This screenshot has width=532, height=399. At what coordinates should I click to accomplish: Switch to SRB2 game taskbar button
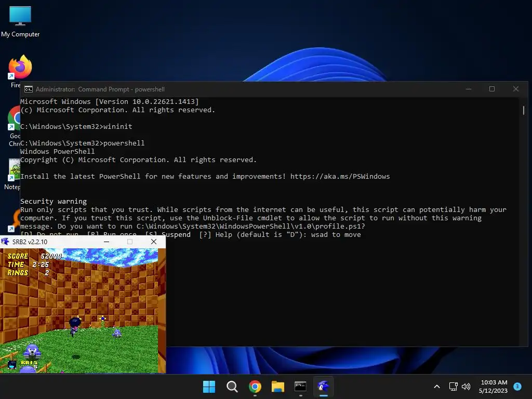coord(323,387)
